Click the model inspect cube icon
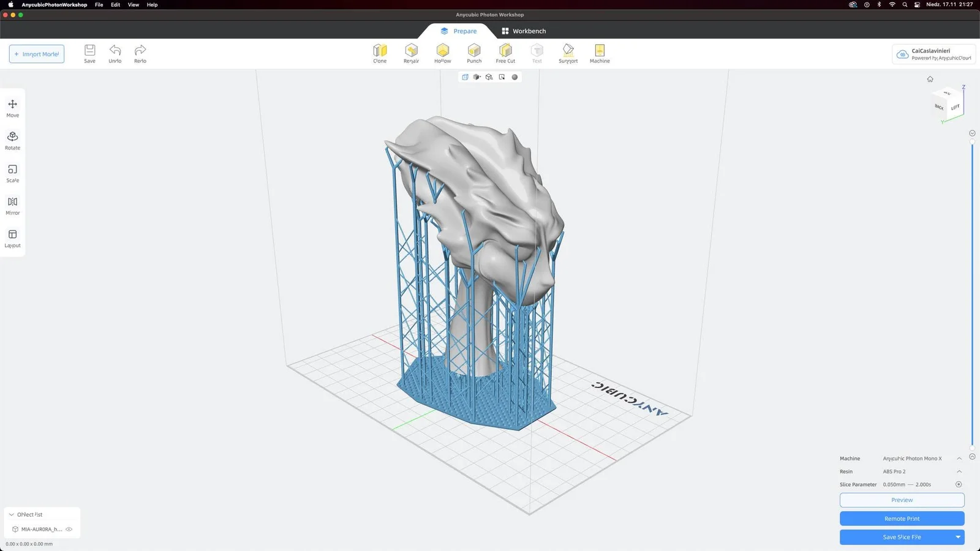The height and width of the screenshot is (551, 980). pos(489,77)
